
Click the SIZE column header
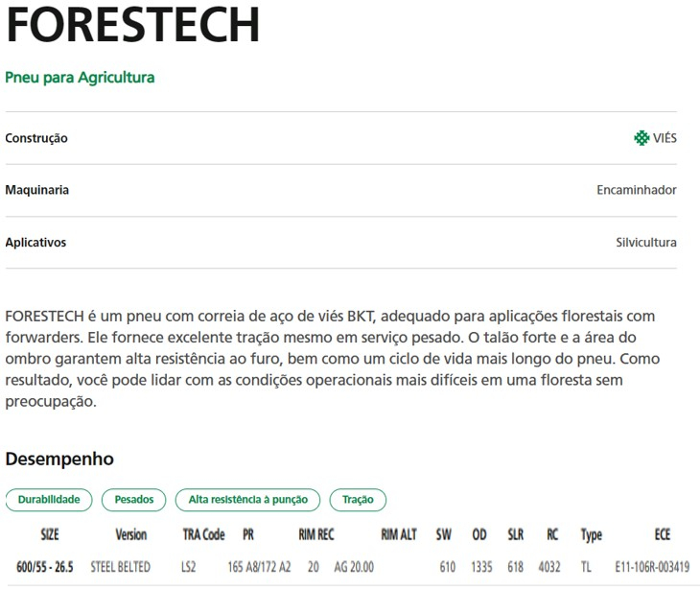point(50,534)
